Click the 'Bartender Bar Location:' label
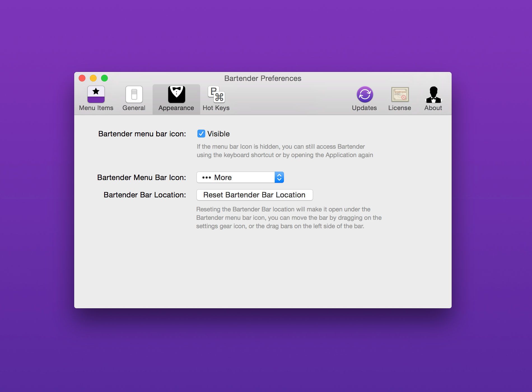Screen dimensions: 532x392 pyautogui.click(x=145, y=195)
